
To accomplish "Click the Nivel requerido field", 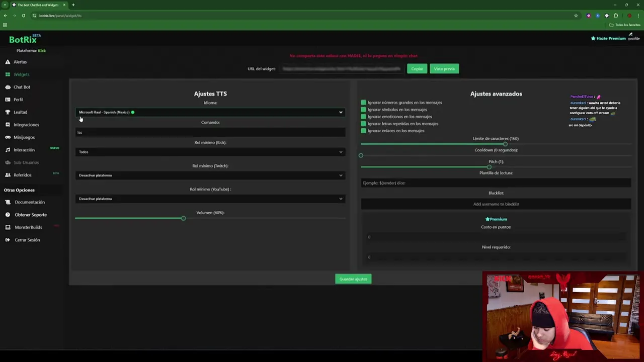I will 496,257.
